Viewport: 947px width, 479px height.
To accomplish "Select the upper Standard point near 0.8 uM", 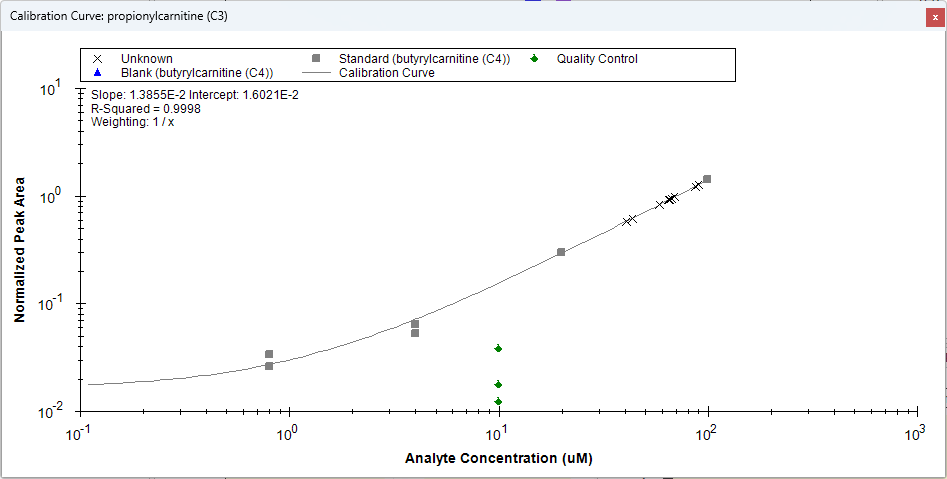I will tap(269, 354).
